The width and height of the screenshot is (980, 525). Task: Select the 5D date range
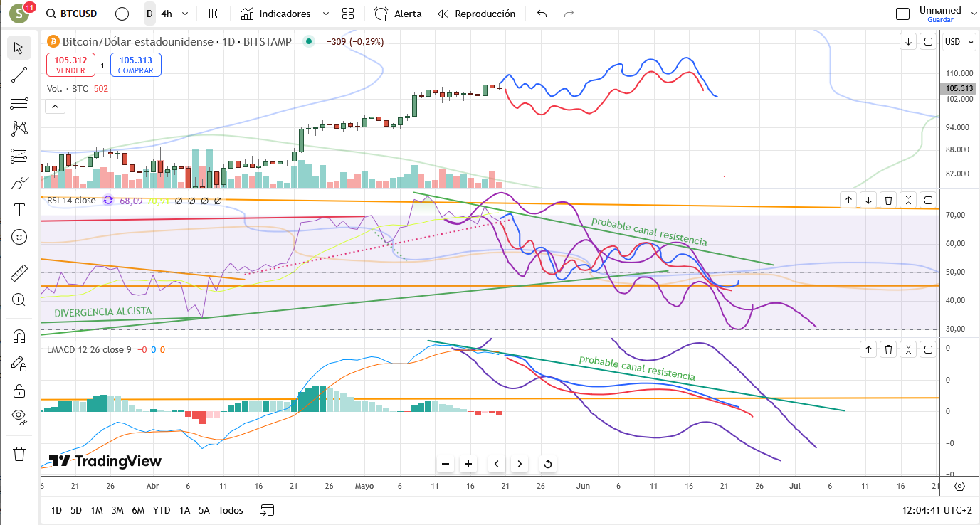coord(76,510)
